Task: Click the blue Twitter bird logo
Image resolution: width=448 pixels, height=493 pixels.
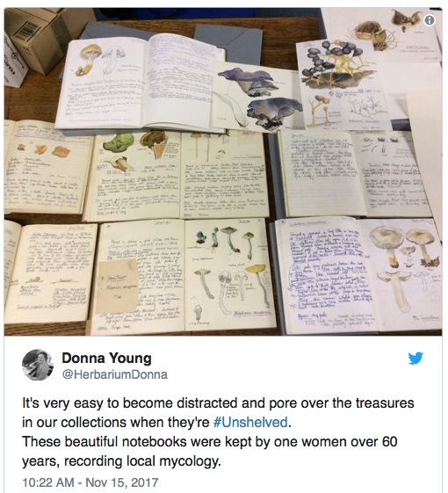Action: (415, 359)
